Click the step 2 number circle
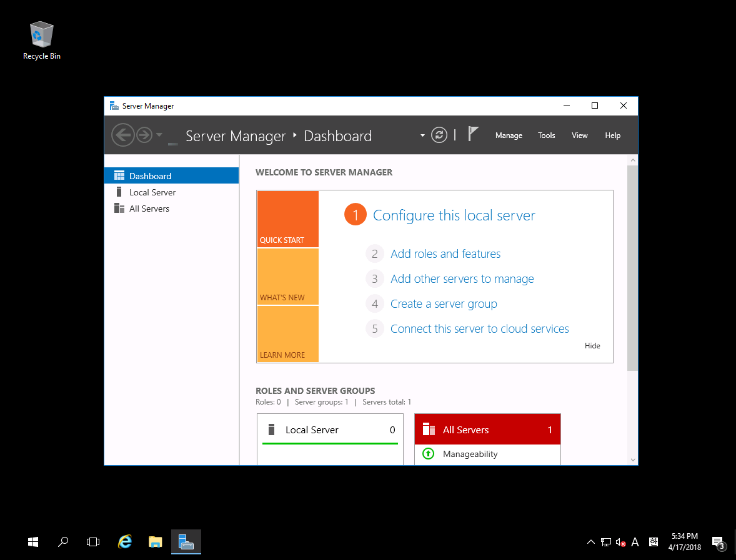Viewport: 736px width, 560px height. [x=375, y=253]
